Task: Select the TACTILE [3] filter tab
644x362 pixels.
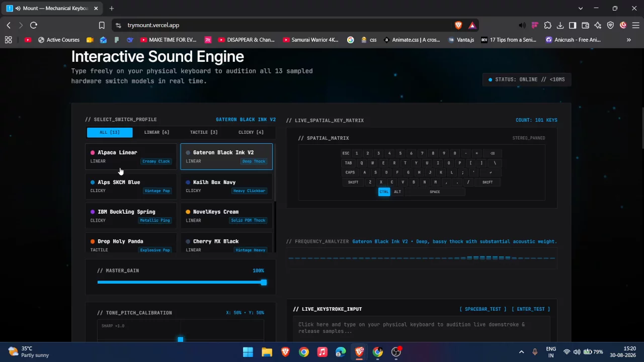Action: (x=204, y=132)
